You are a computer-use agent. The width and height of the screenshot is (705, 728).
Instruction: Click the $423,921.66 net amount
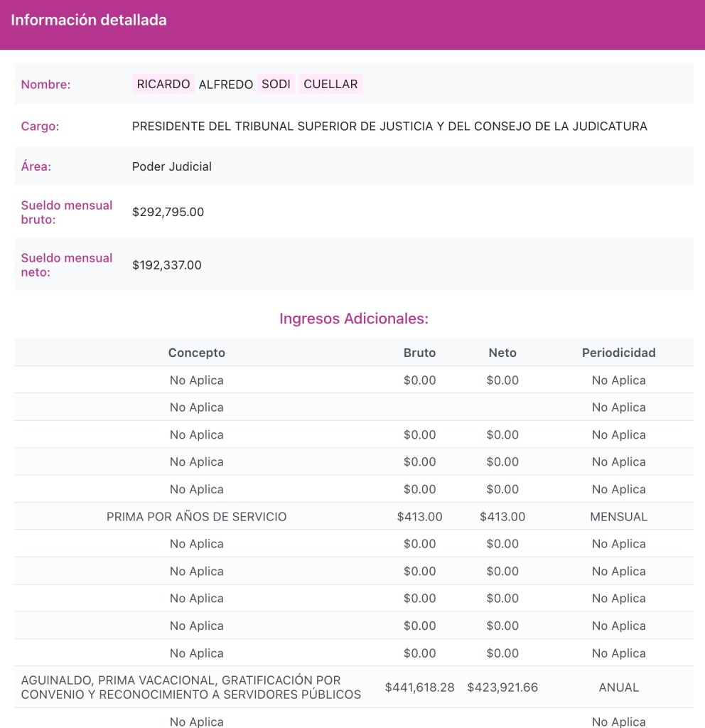click(x=502, y=687)
